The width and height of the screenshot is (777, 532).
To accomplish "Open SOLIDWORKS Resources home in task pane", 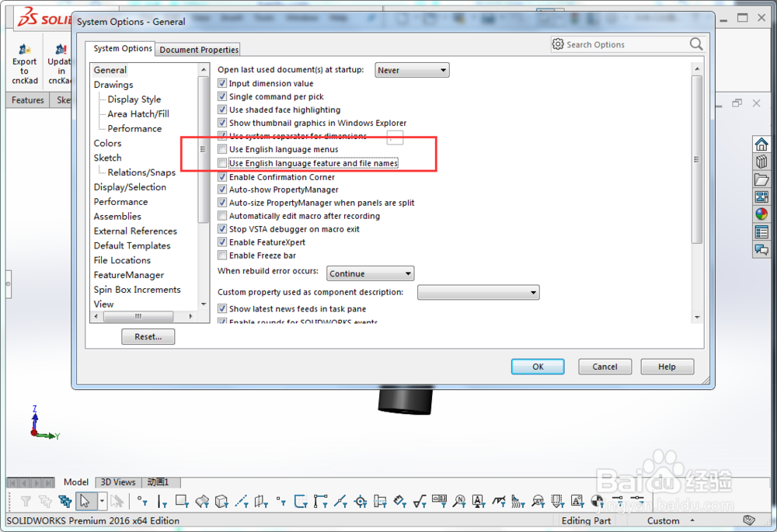I will 761,144.
